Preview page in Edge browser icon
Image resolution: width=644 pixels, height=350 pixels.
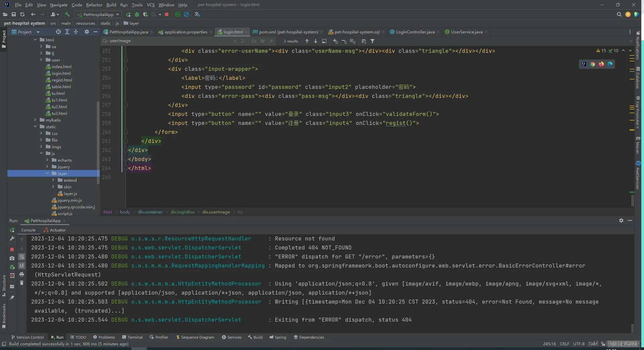(x=610, y=64)
